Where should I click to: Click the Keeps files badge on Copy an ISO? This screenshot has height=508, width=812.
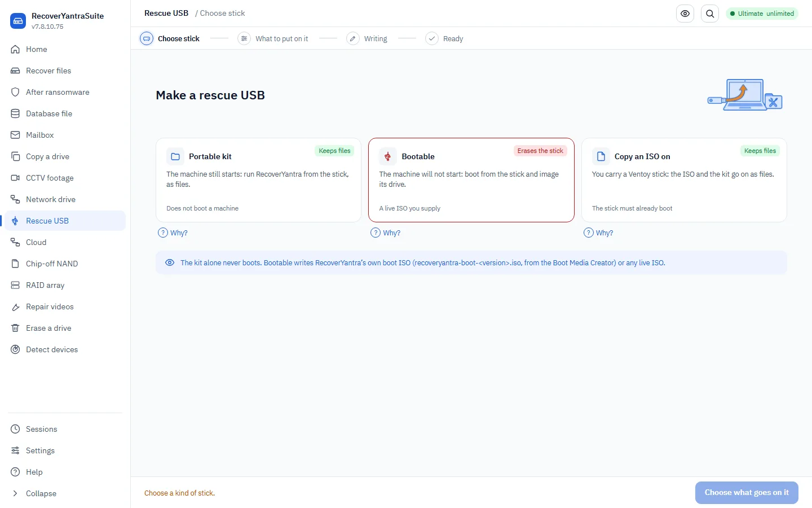[760, 151]
